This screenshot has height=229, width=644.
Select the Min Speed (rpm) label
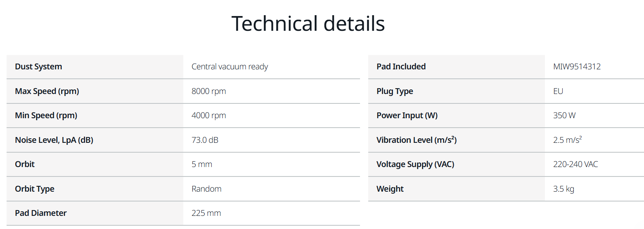(x=46, y=115)
